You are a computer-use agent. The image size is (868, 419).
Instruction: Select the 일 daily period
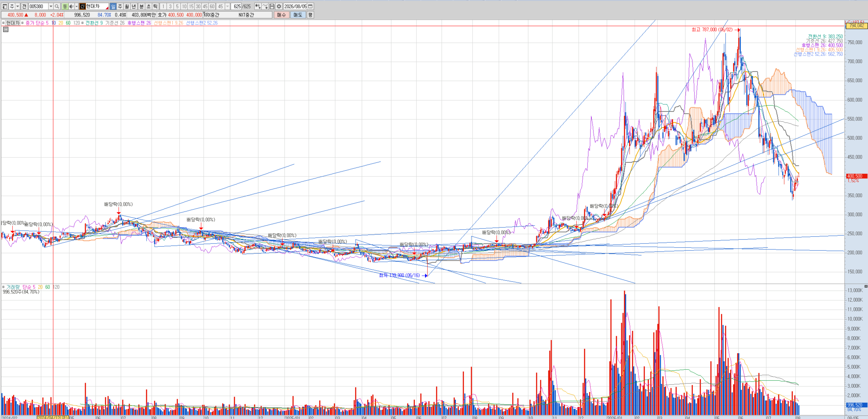pyautogui.click(x=113, y=6)
